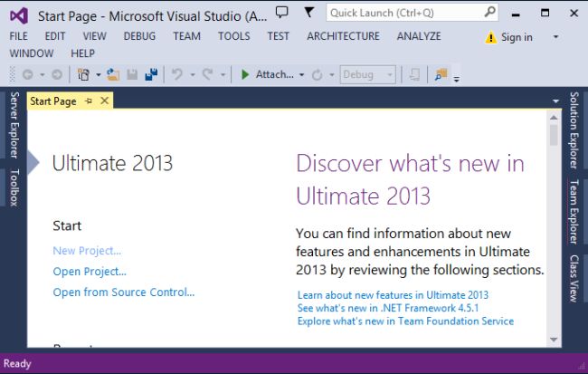Expand the Refresh dropdown arrow
This screenshot has width=588, height=374.
(332, 75)
